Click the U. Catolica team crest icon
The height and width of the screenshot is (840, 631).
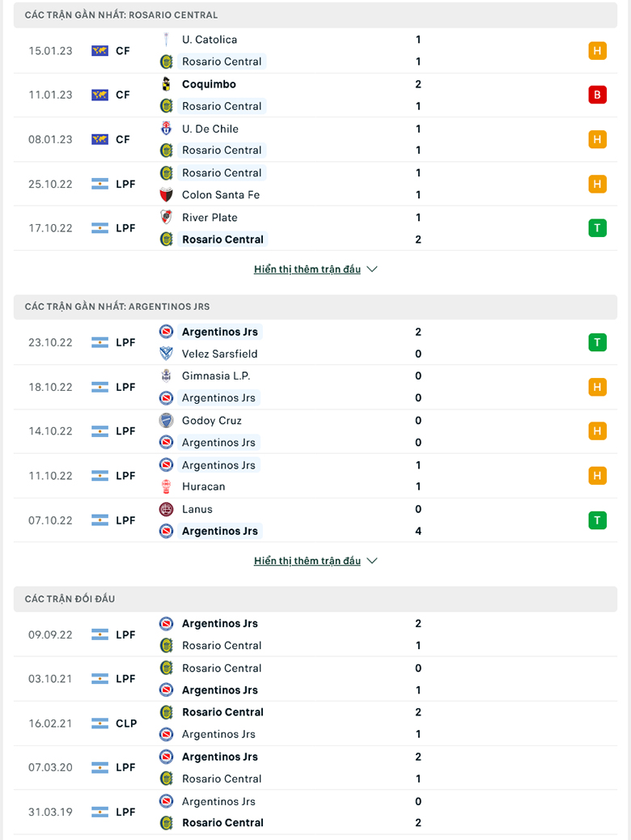point(167,40)
